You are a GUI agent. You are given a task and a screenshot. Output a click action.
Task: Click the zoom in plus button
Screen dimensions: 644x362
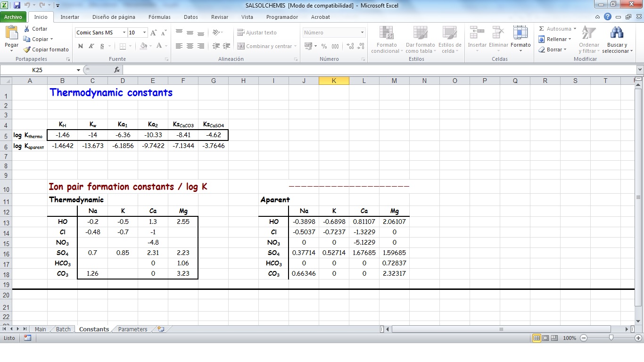(638, 338)
